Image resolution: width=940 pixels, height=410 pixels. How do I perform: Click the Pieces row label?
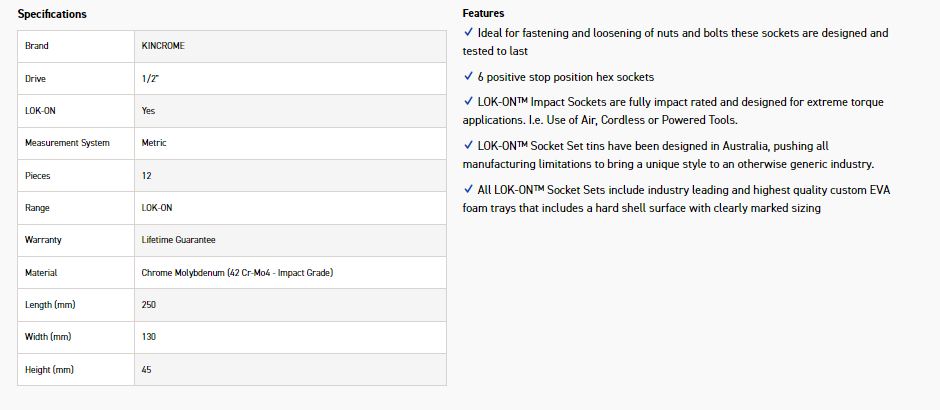pyautogui.click(x=38, y=176)
